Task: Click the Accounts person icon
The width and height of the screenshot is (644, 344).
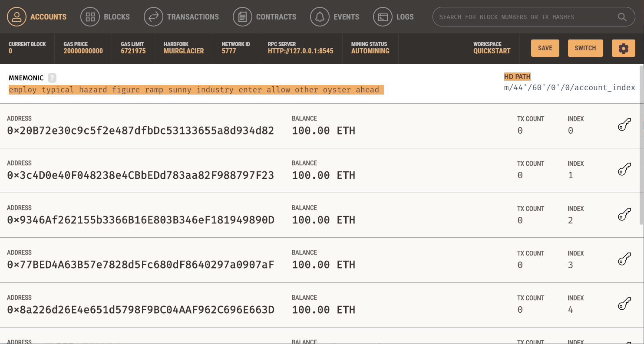Action: 17,17
